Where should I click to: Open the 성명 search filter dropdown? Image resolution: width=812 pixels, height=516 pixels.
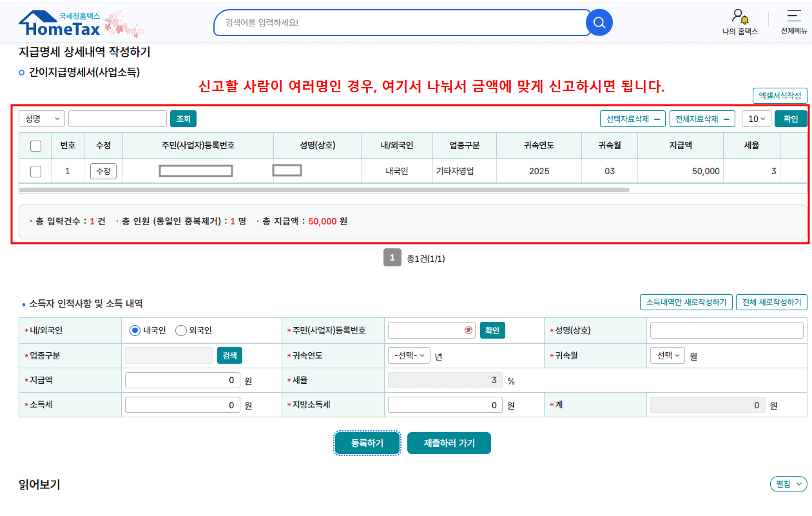[x=41, y=118]
